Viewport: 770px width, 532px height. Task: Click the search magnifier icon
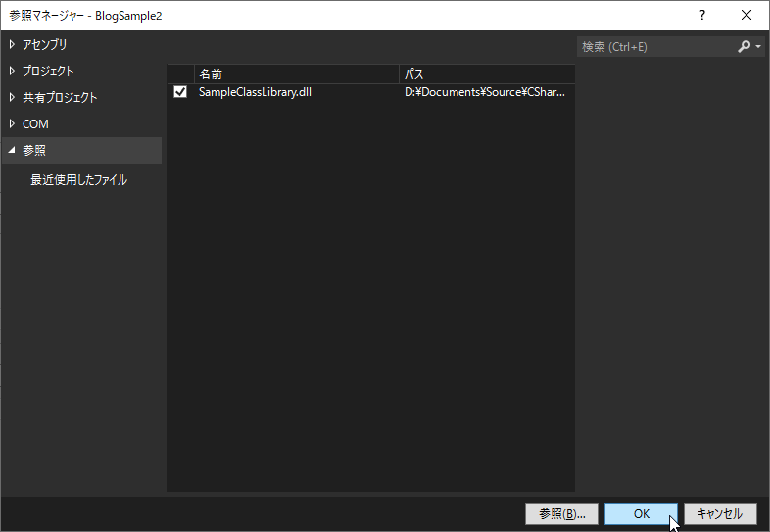point(745,46)
